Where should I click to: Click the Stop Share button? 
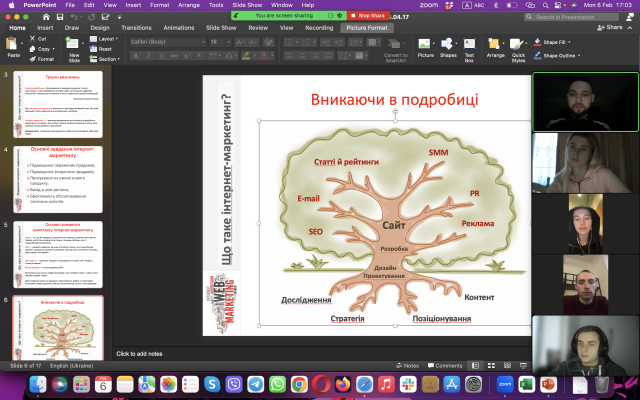coord(368,16)
